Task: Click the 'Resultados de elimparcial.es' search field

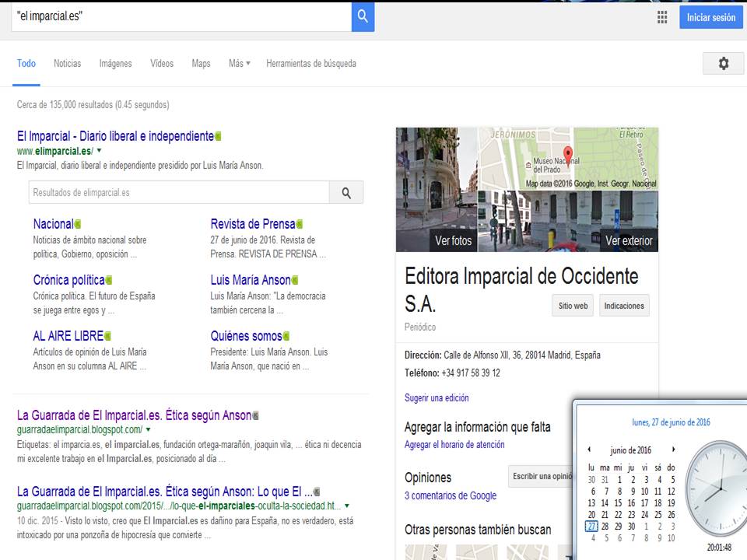Action: click(x=179, y=193)
